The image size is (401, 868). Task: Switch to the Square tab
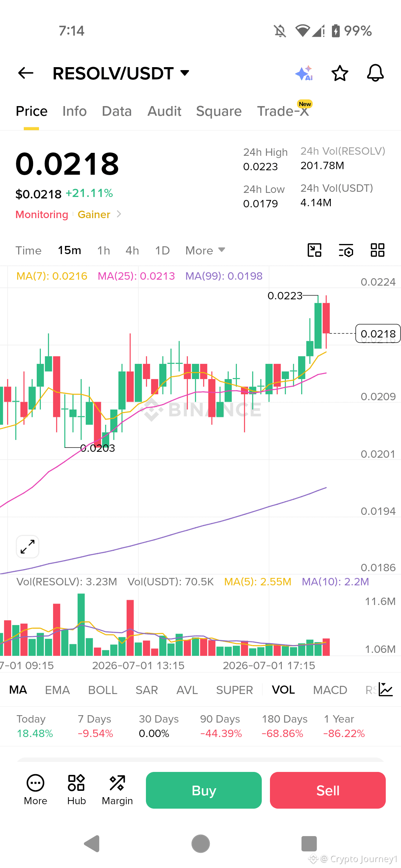[x=219, y=111]
